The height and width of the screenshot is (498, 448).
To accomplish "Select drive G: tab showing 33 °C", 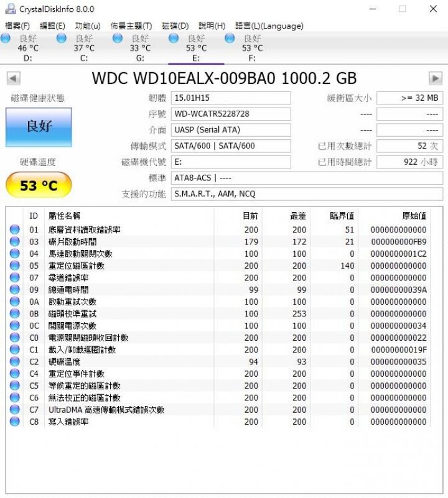I will click(140, 48).
